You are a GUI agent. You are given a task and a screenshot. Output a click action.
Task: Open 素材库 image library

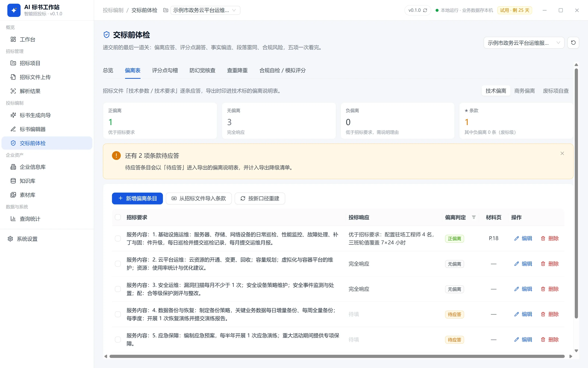tap(47, 195)
